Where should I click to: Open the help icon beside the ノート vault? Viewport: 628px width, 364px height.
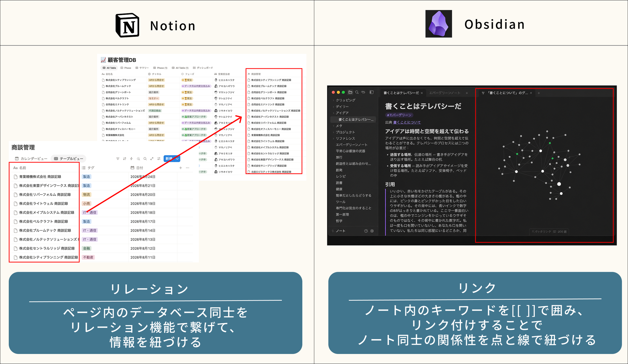(x=366, y=231)
